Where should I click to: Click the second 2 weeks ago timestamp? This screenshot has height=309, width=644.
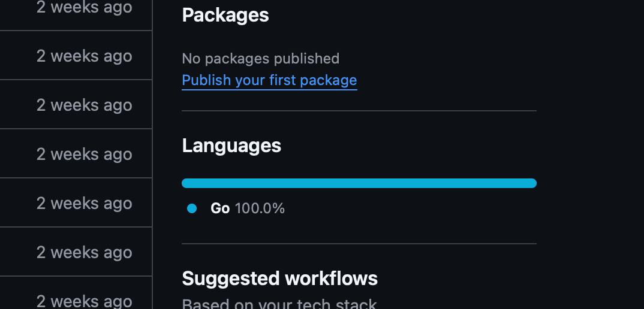pyautogui.click(x=84, y=56)
